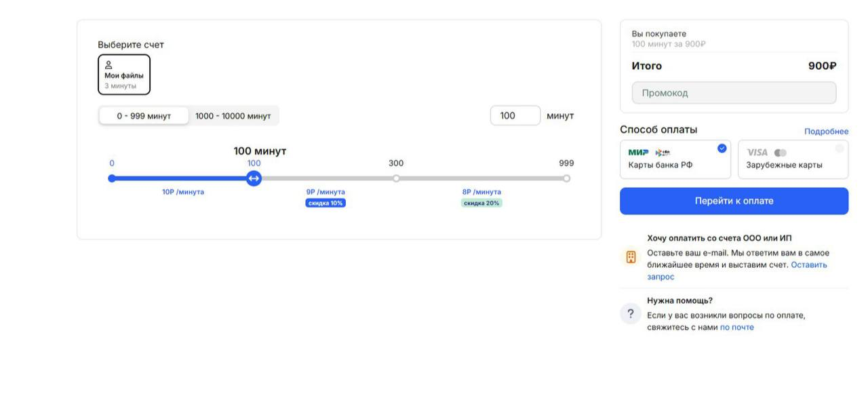
Task: Click the 3 минуты balance text
Action: click(120, 86)
